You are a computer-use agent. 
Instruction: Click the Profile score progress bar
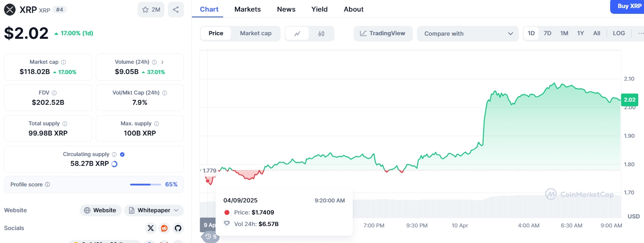[x=146, y=185]
